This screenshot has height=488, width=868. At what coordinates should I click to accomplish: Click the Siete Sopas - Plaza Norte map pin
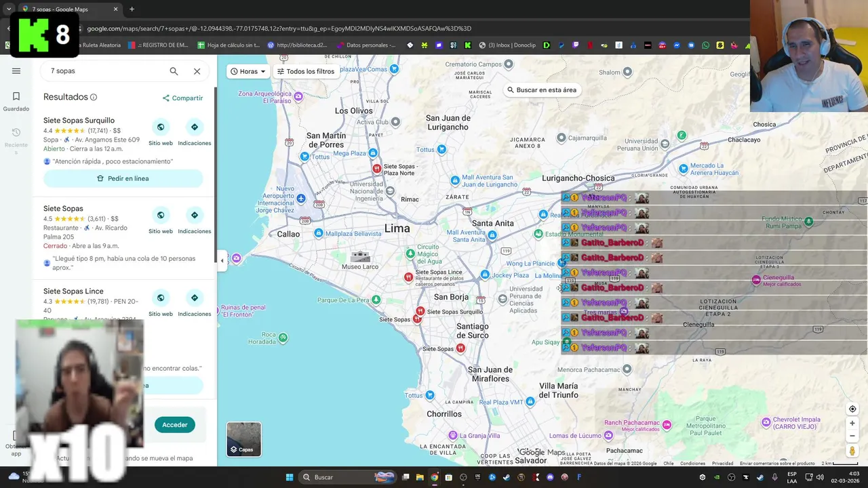[x=376, y=168]
